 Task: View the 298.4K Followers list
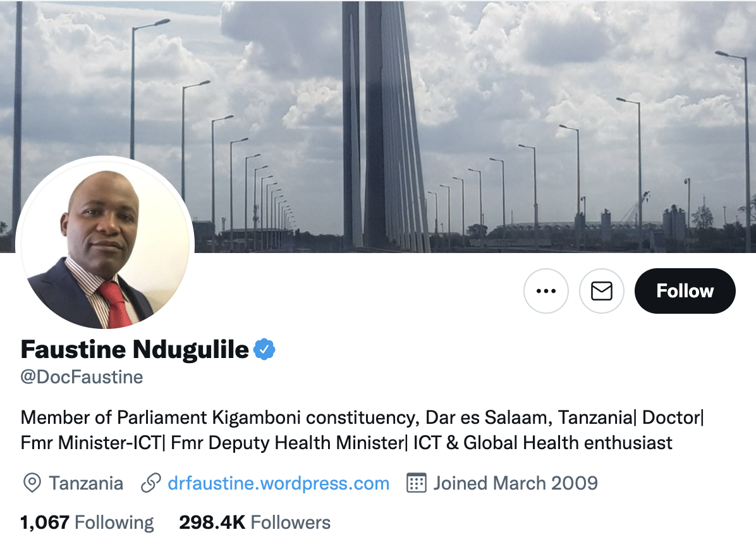pyautogui.click(x=255, y=522)
